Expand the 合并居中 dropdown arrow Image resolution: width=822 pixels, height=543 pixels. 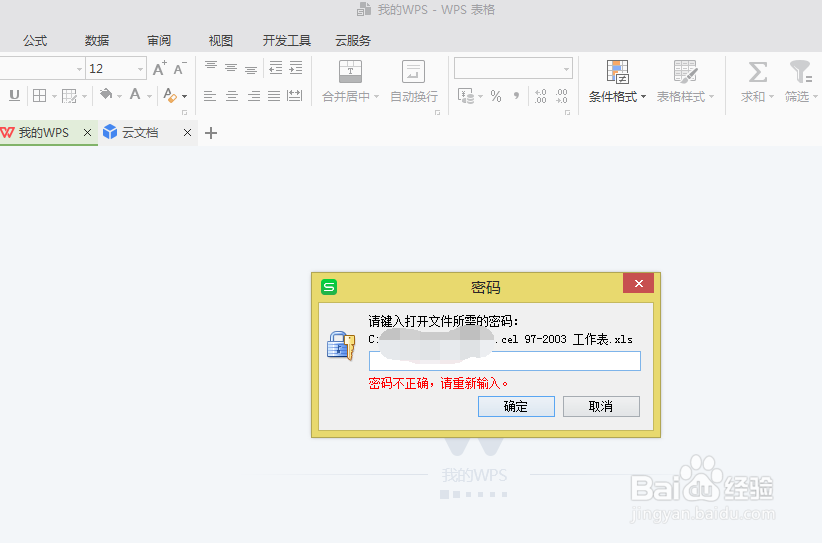pyautogui.click(x=376, y=97)
